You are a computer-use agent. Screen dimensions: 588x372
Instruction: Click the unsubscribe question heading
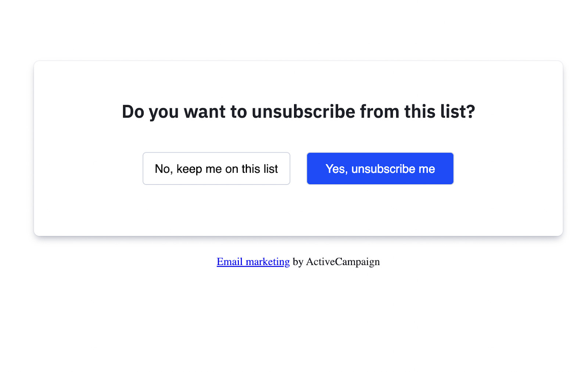[x=298, y=111]
